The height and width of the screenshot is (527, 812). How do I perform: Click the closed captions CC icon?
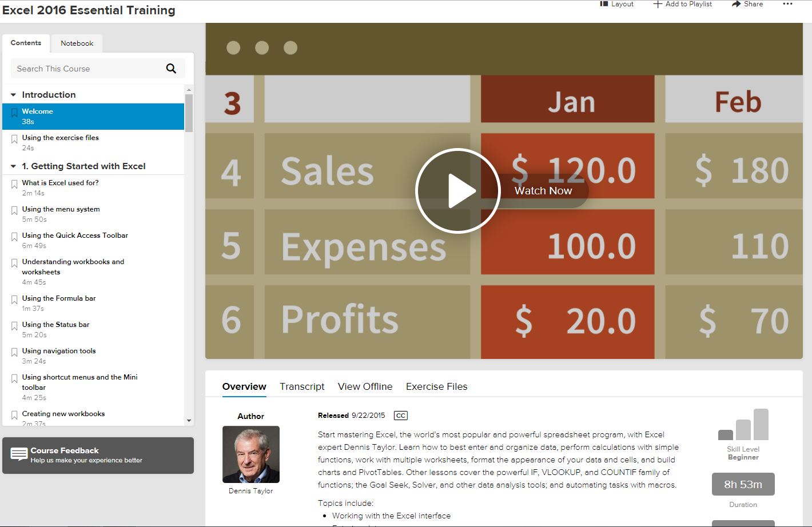401,416
